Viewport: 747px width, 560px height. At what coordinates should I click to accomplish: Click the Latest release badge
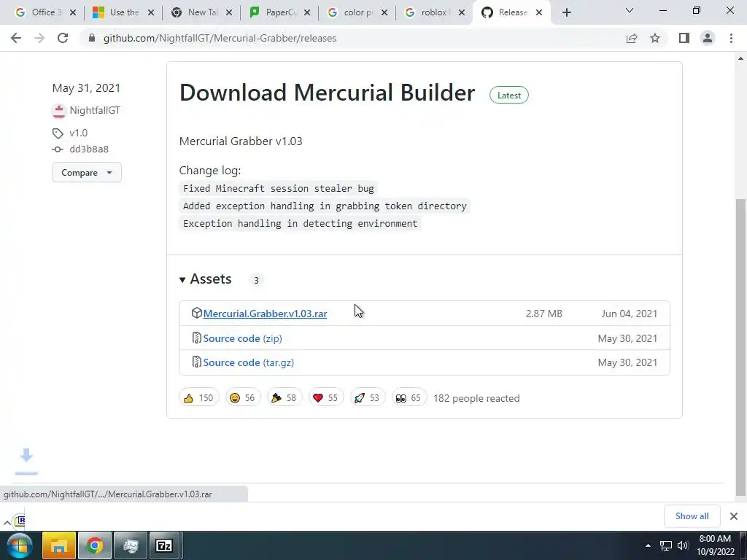508,96
